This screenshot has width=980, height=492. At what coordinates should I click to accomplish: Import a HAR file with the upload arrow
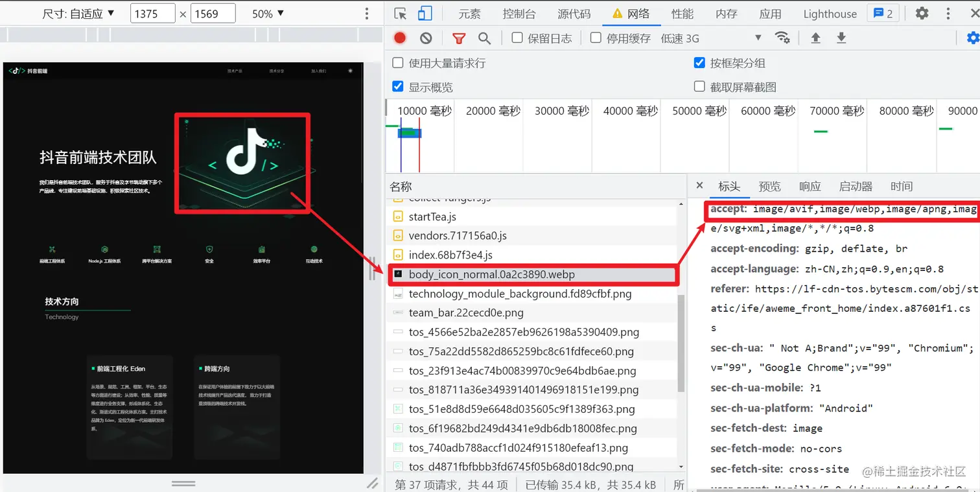click(815, 38)
